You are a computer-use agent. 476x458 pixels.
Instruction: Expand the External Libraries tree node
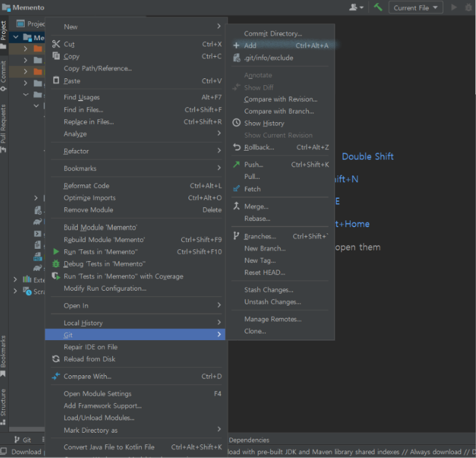[x=15, y=279]
